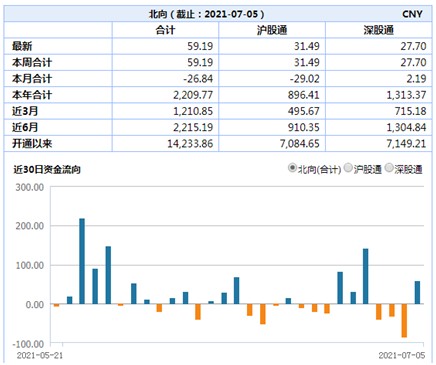Click the 2.19 value in 深股通 column
The image size is (436, 365).
(416, 79)
